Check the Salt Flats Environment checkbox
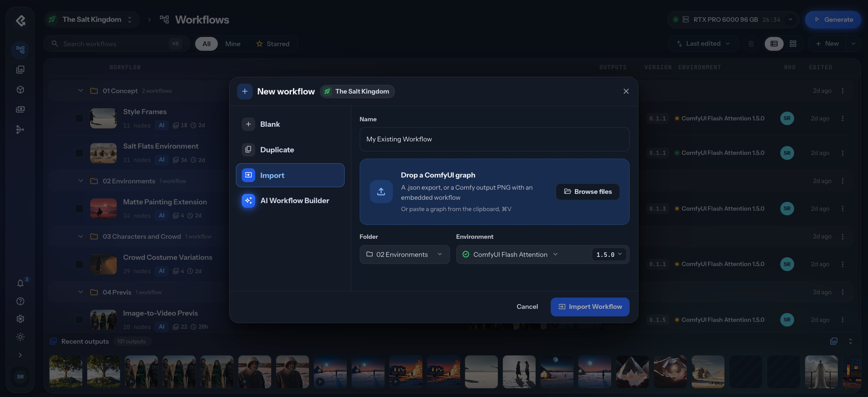The height and width of the screenshot is (397, 868). [79, 153]
